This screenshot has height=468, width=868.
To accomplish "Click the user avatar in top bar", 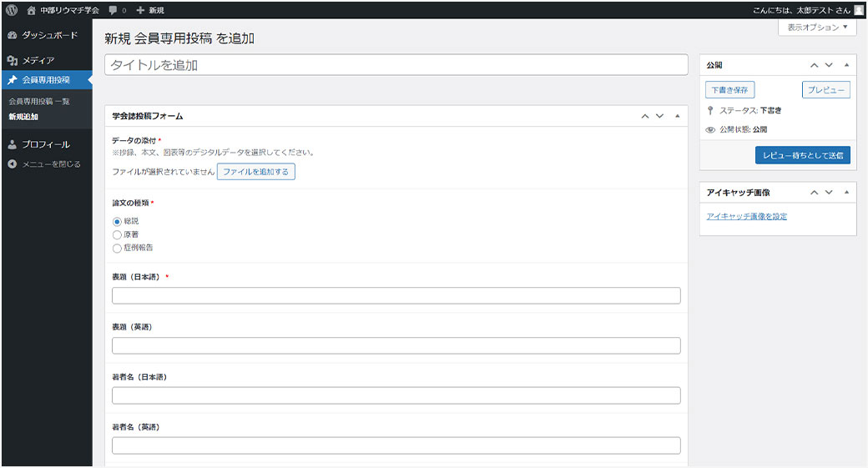I will click(858, 10).
